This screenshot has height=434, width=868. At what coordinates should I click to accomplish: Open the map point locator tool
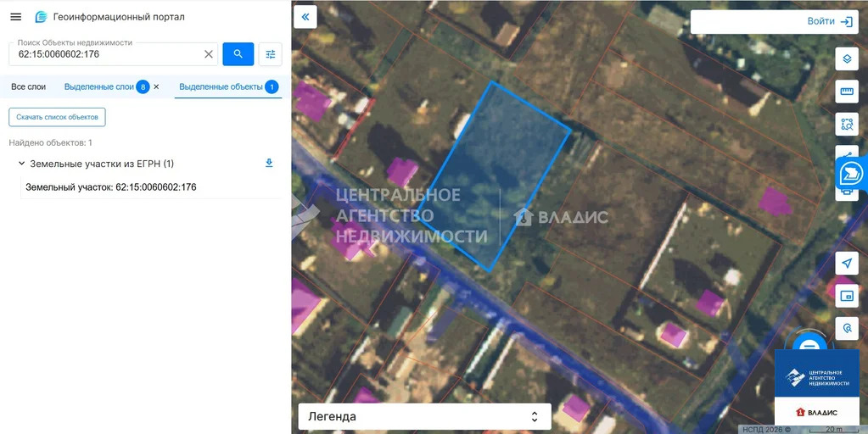pyautogui.click(x=847, y=328)
